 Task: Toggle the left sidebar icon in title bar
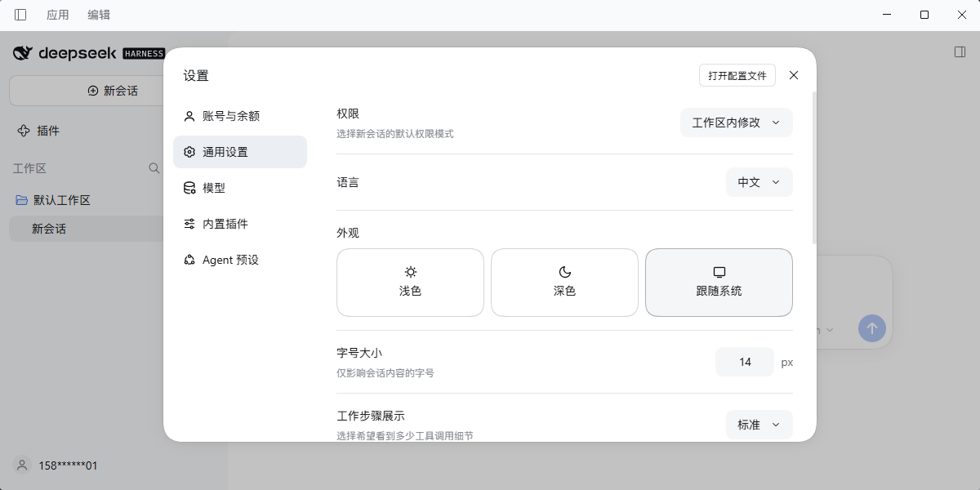point(20,15)
